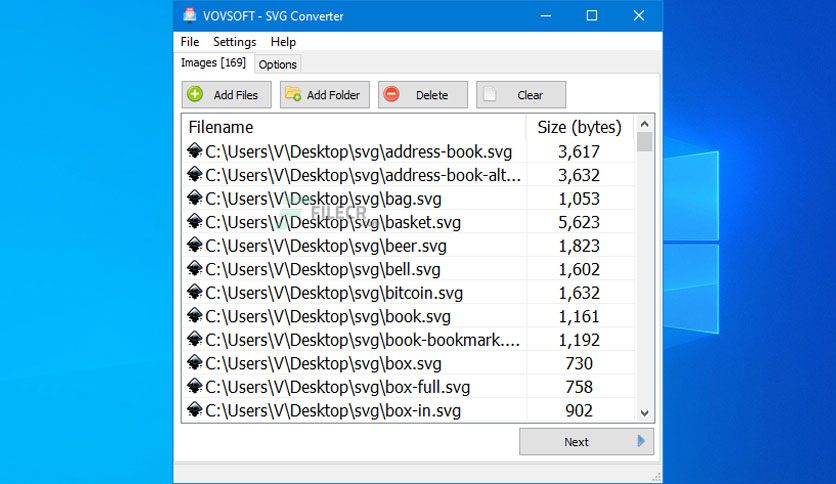
Task: Sort by the Size (bytes) column header
Action: click(x=580, y=127)
